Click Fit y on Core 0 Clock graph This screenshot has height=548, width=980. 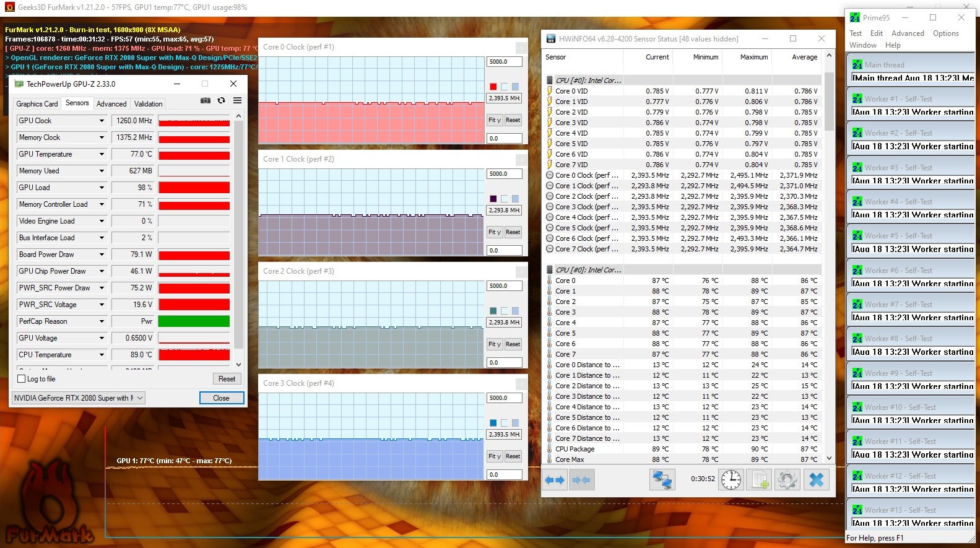tap(494, 120)
